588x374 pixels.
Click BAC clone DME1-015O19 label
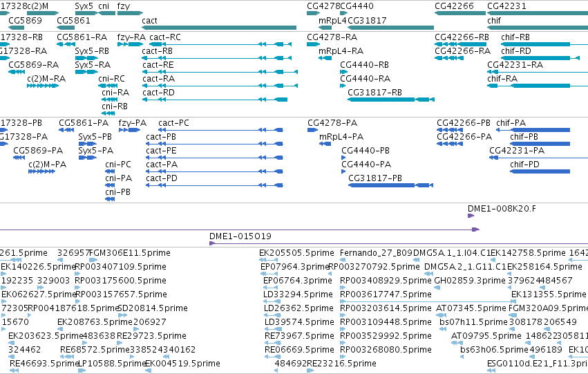coord(240,236)
